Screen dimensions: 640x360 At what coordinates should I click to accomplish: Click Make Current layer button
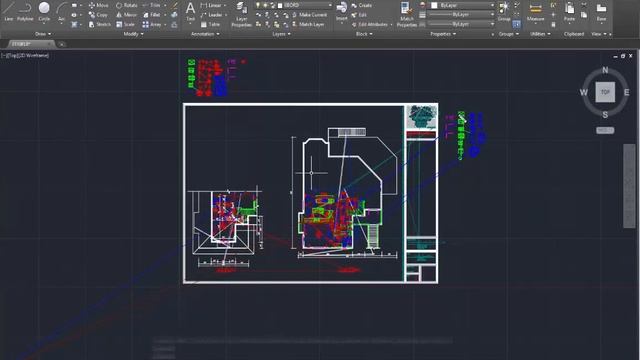tap(310, 15)
